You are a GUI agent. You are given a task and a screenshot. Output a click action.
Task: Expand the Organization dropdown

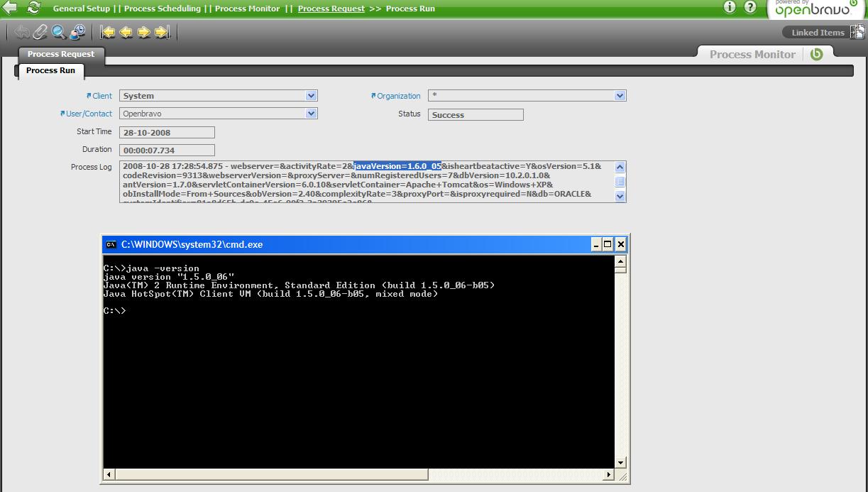point(620,96)
